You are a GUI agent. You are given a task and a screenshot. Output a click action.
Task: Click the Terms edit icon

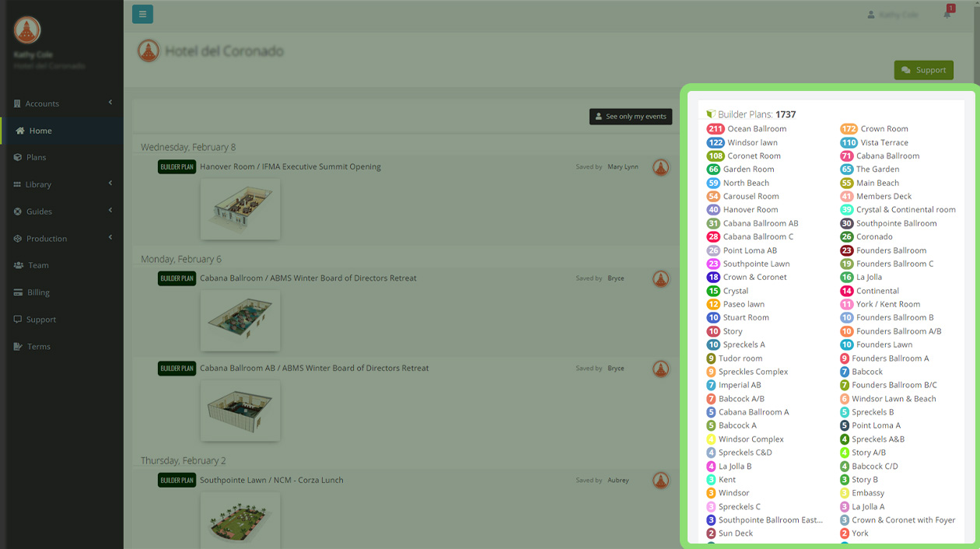pyautogui.click(x=18, y=347)
